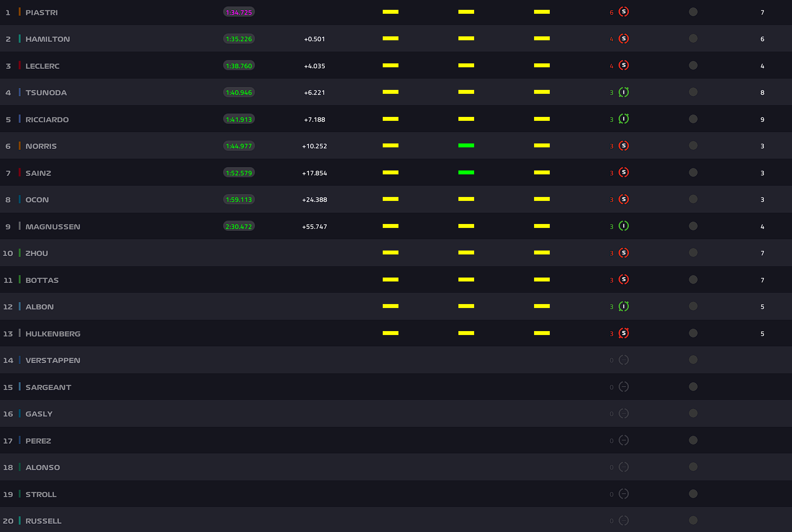
Task: Click Magnussen's intermediate tyre icon
Action: [x=623, y=226]
